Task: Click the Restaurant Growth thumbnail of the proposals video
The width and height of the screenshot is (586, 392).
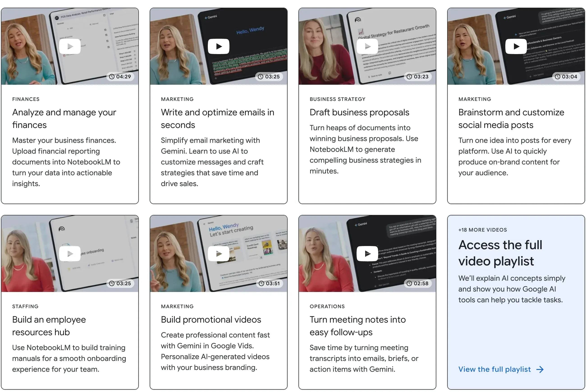Action: pos(367,46)
